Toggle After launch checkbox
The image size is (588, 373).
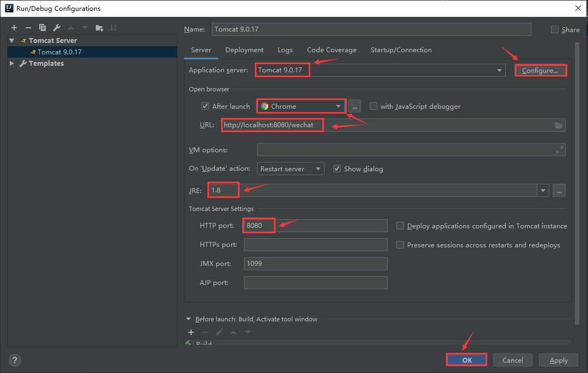coord(205,107)
